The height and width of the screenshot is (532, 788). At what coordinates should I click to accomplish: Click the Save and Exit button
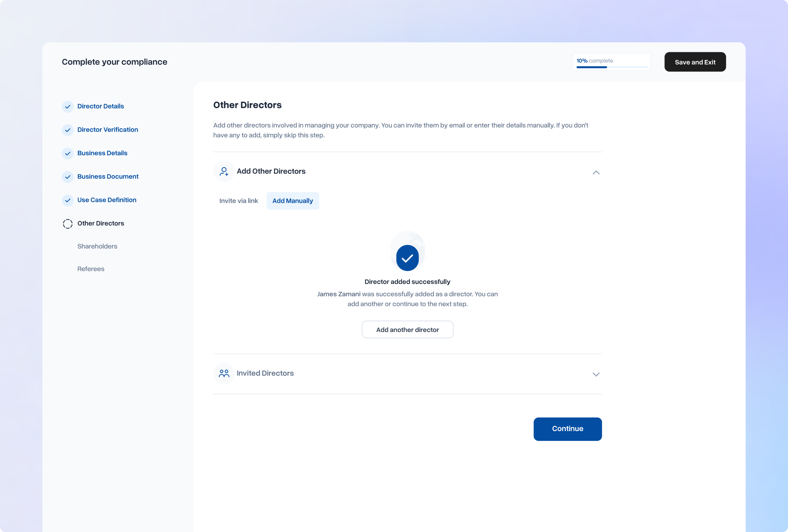[x=695, y=62]
